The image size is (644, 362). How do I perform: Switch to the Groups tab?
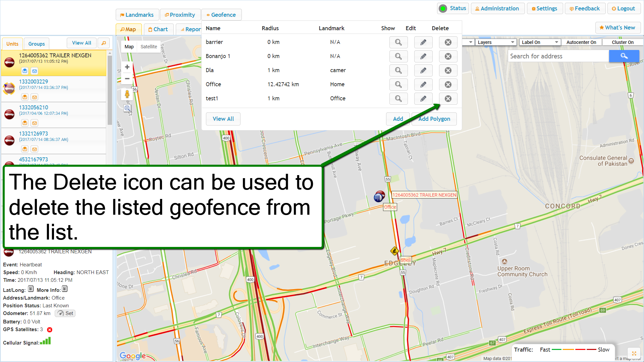coord(37,44)
